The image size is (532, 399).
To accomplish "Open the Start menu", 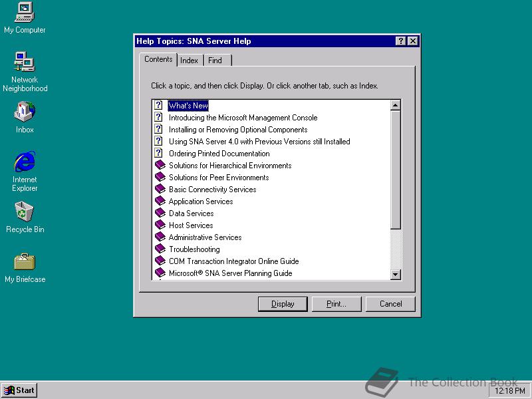I will (19, 390).
